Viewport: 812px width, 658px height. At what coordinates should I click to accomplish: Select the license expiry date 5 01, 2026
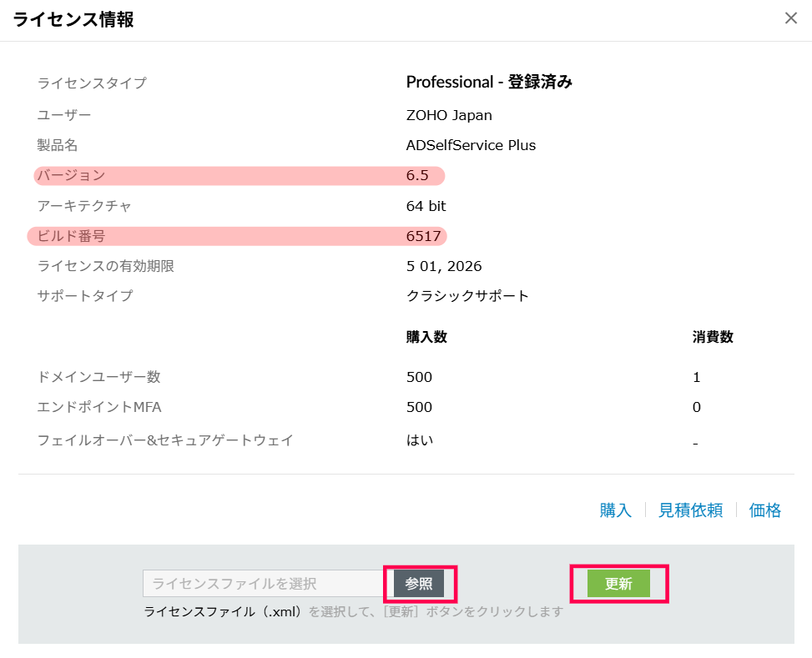[x=444, y=267]
